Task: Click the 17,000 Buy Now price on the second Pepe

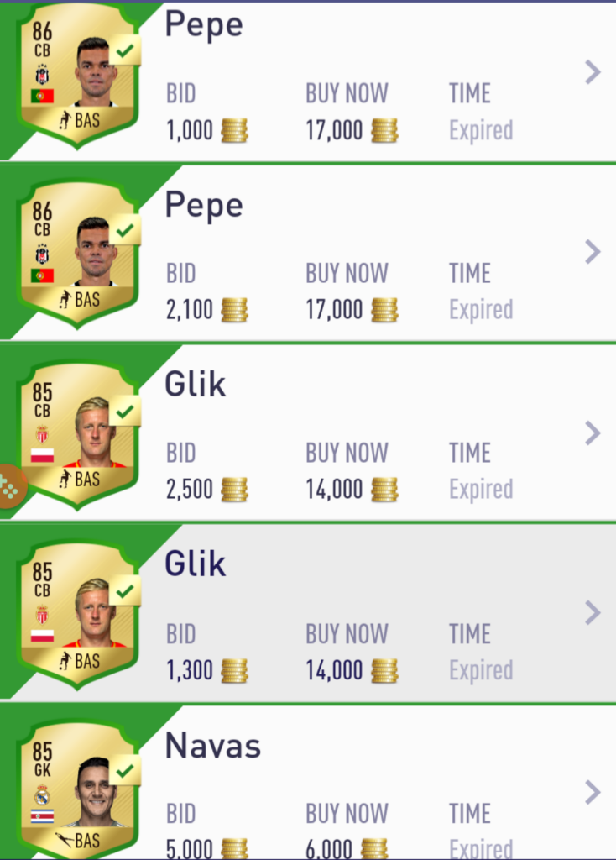Action: [334, 310]
